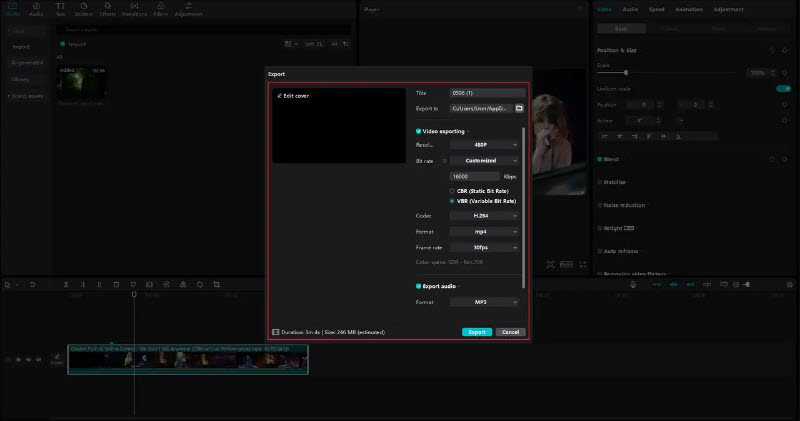800x421 pixels.
Task: Open the Stickers panel icon
Action: coord(83,8)
